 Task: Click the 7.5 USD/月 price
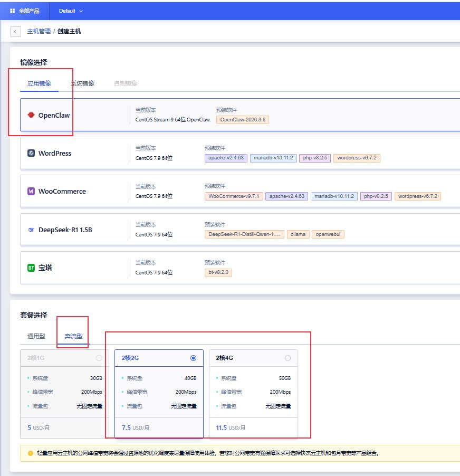click(136, 428)
